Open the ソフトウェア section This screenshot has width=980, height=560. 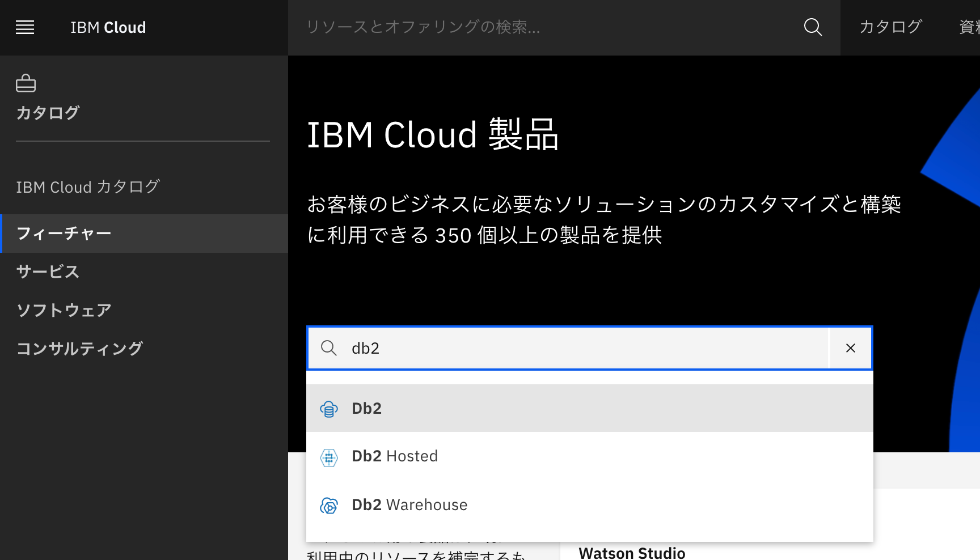click(64, 309)
